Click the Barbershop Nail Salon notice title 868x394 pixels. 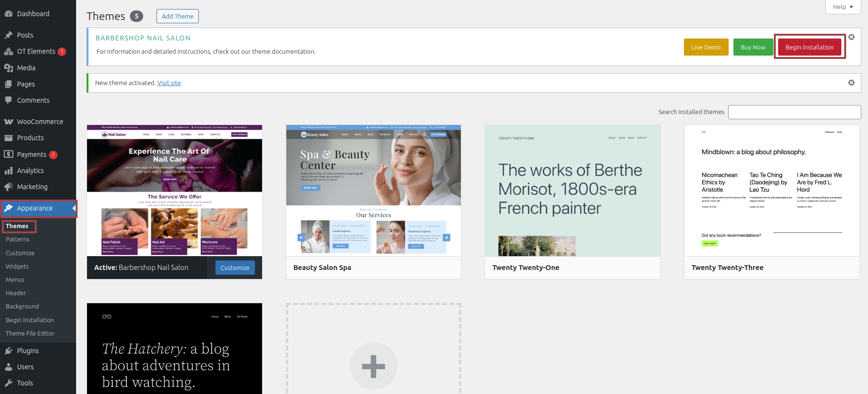[143, 38]
